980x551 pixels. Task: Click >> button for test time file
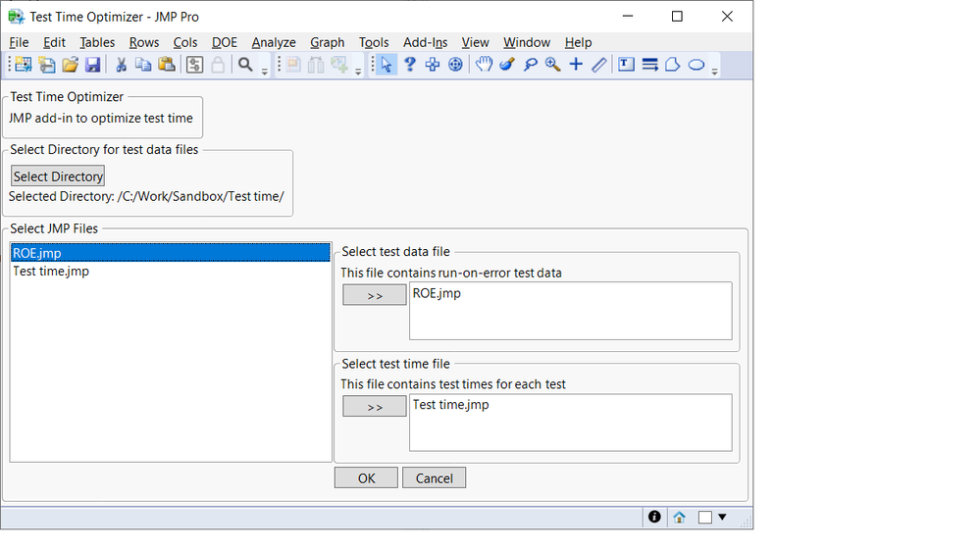point(375,406)
